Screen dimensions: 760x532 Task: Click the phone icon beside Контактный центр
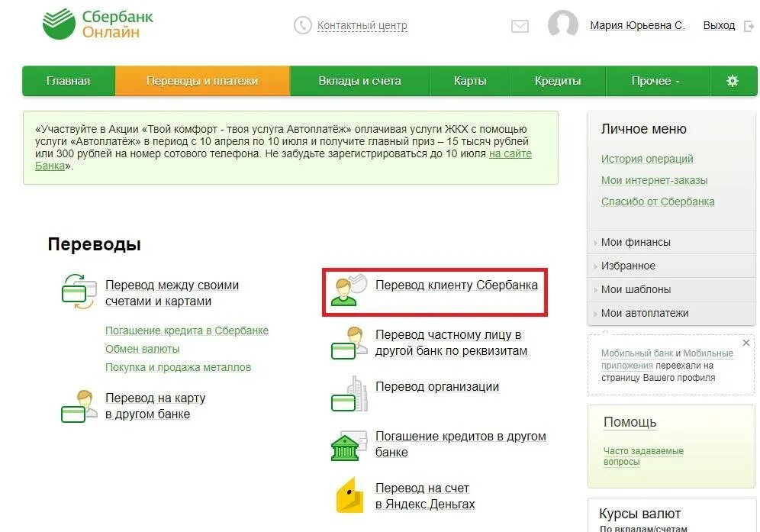pos(302,25)
